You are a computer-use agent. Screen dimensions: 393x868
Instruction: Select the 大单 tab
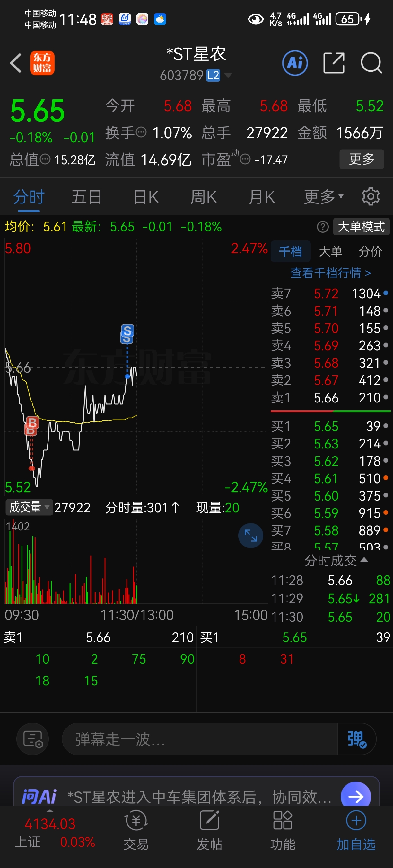click(330, 251)
